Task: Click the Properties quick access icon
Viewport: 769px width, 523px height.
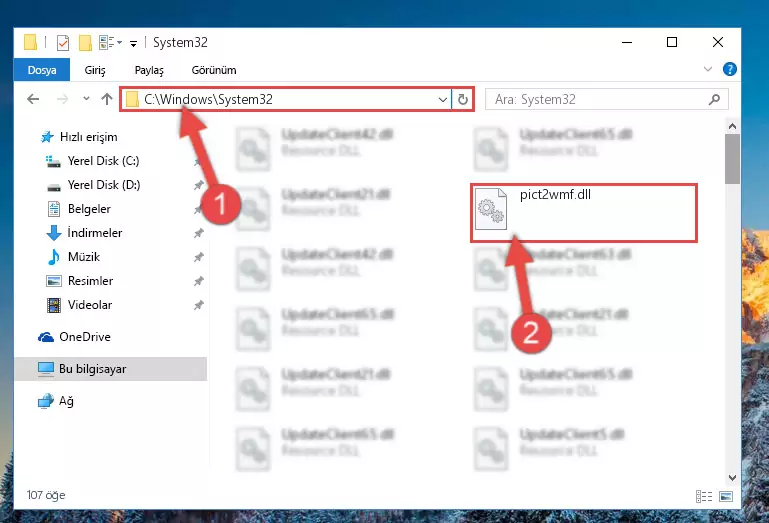Action: (63, 43)
